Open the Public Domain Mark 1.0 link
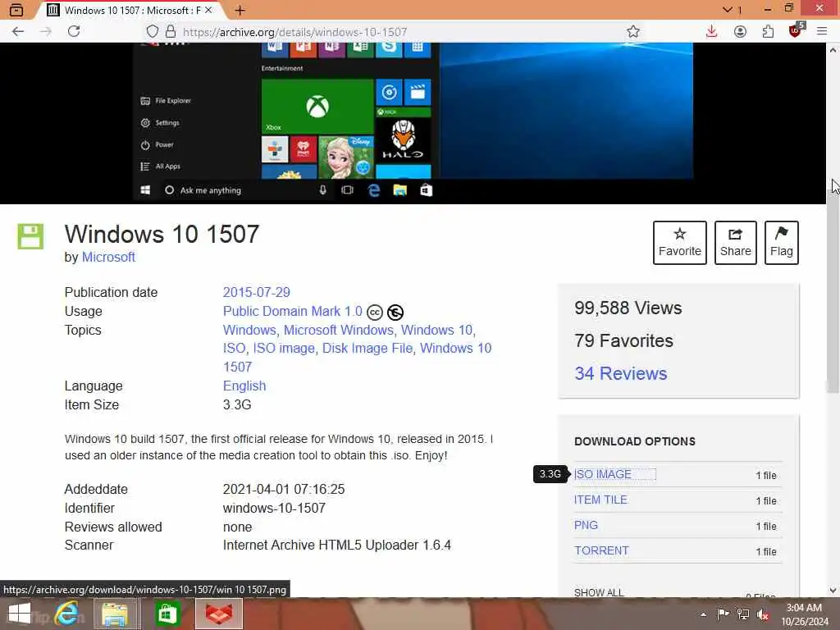Image resolution: width=840 pixels, height=630 pixels. [293, 311]
